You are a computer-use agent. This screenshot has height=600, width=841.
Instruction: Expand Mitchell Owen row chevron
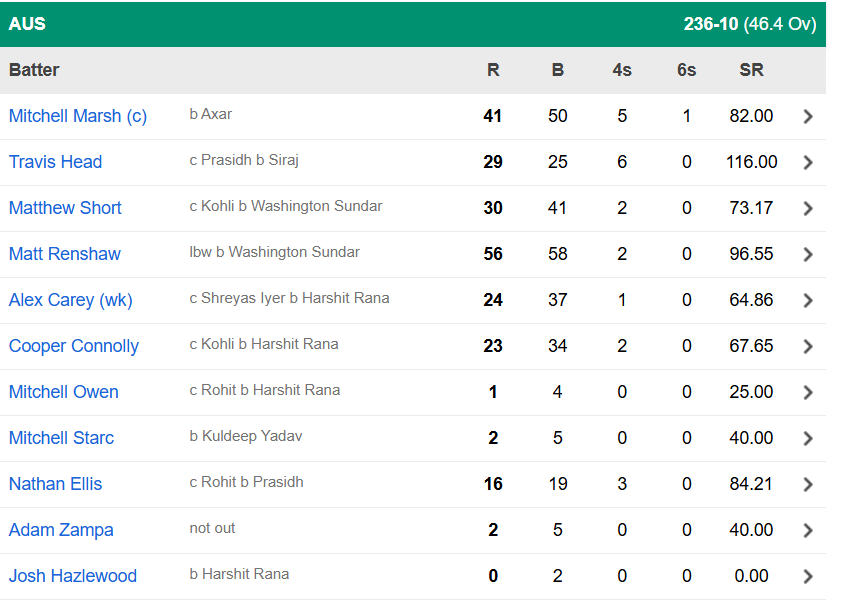pos(808,392)
